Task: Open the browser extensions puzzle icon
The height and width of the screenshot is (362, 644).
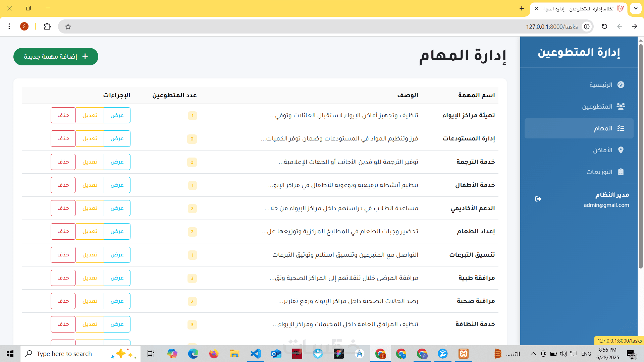Action: point(47,26)
